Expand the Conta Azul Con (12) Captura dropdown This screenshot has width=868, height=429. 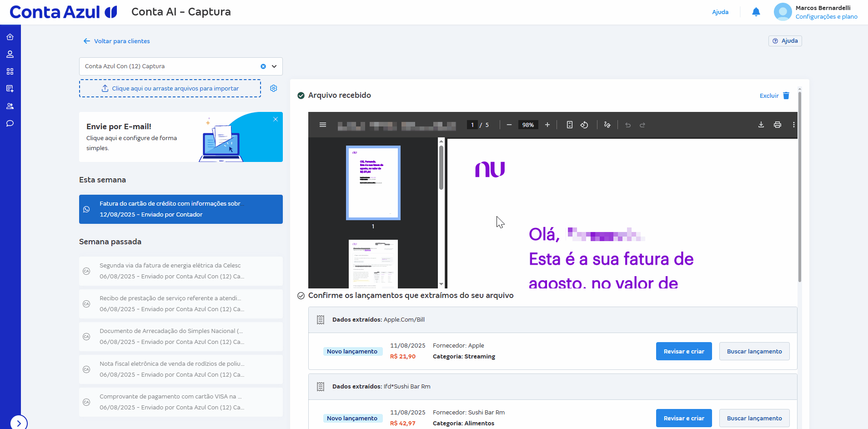pyautogui.click(x=274, y=66)
